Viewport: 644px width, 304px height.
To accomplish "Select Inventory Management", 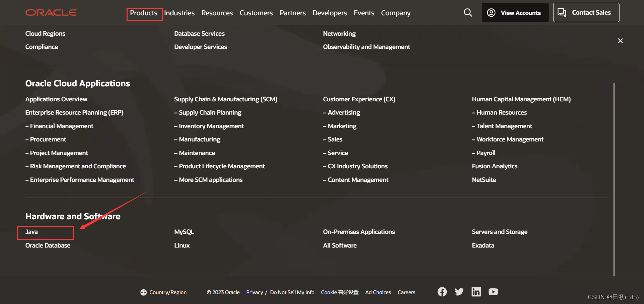I will click(209, 126).
